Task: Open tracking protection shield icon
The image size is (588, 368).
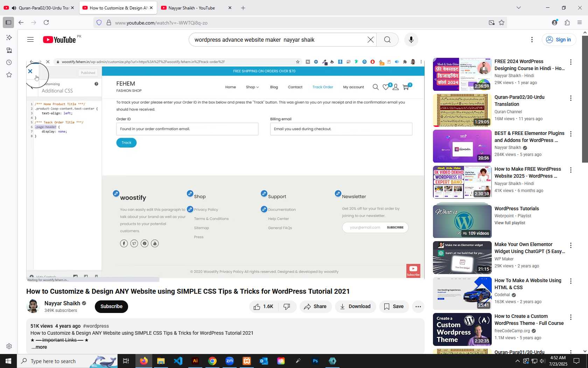Action: point(99,22)
